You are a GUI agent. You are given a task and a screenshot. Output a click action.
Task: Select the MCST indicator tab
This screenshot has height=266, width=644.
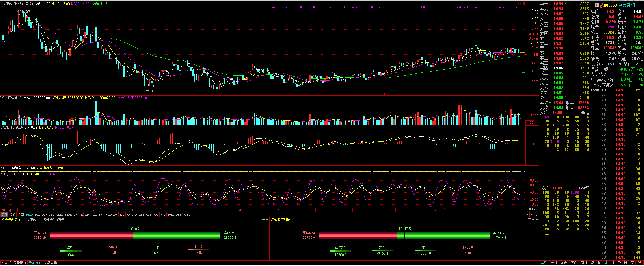(x=187, y=215)
